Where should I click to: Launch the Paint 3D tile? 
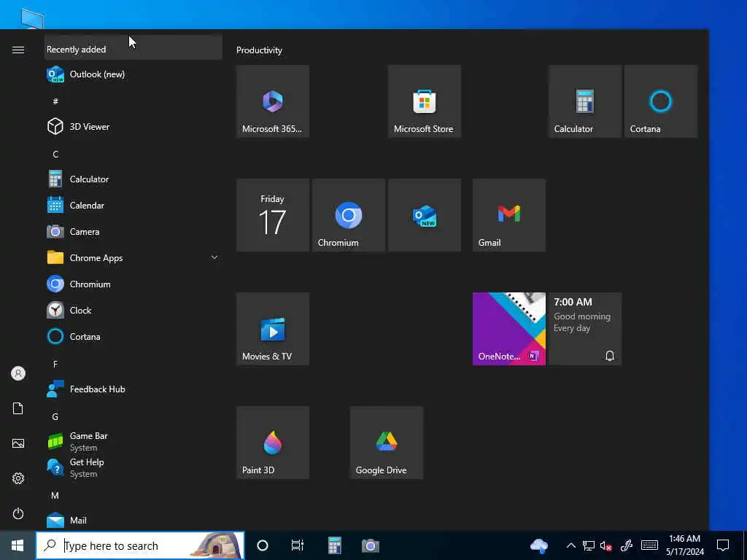(x=273, y=443)
